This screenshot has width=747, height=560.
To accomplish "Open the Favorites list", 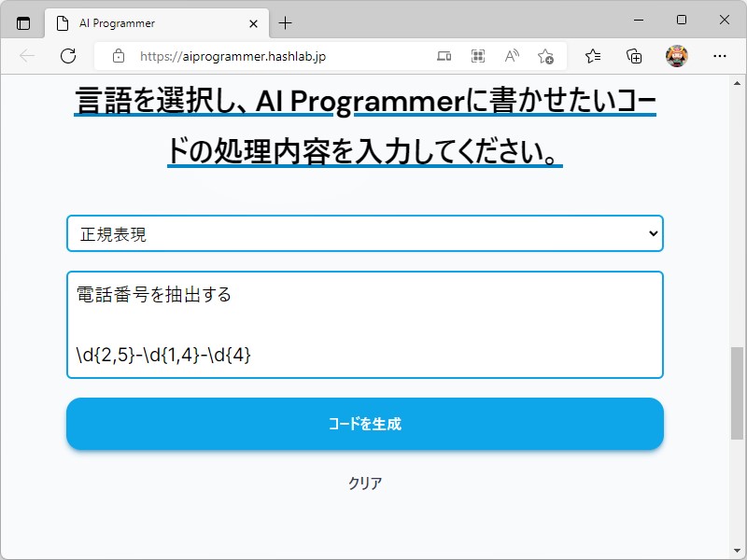I will click(592, 56).
